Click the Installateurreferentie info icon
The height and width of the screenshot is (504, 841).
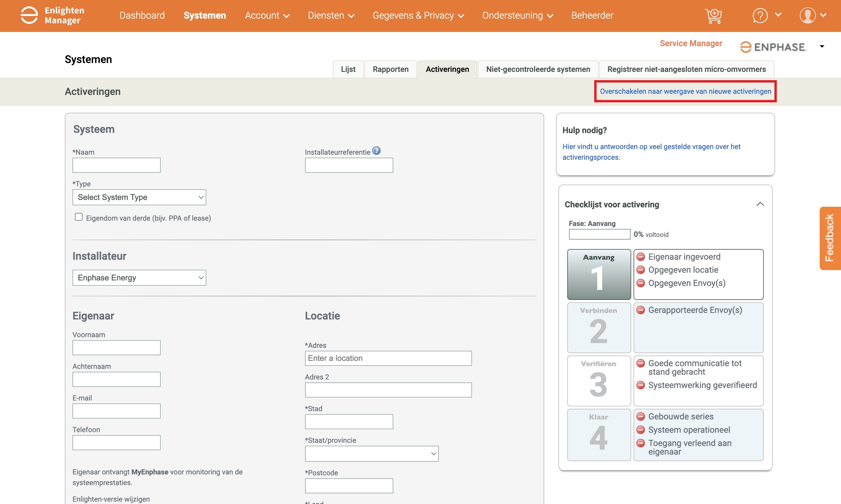tap(376, 151)
